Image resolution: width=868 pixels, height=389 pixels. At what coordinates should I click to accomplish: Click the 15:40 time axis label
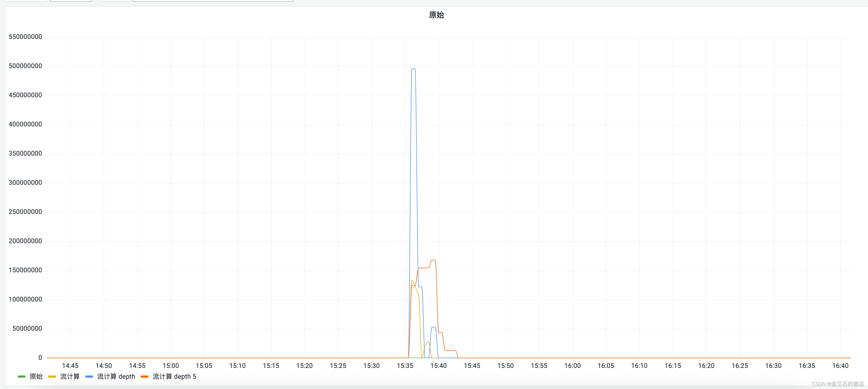(438, 366)
